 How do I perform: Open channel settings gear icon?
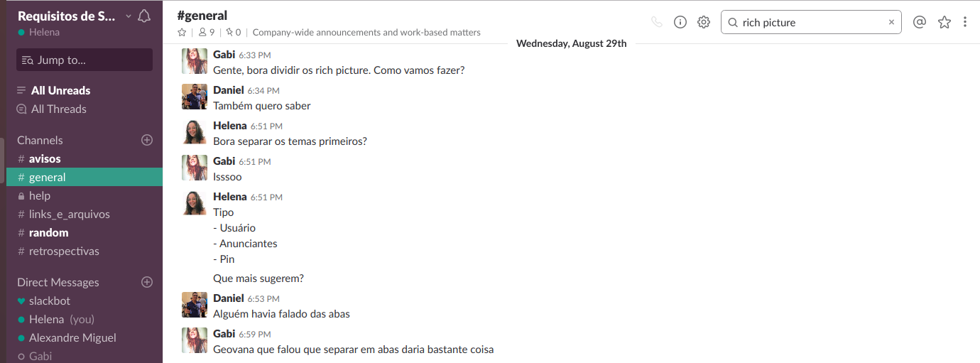point(704,22)
